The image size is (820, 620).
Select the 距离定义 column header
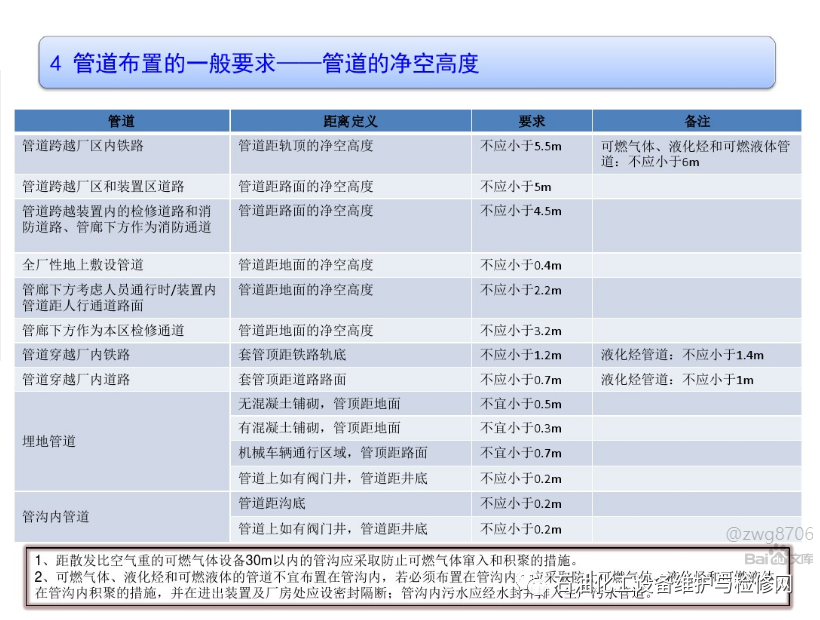click(x=350, y=121)
